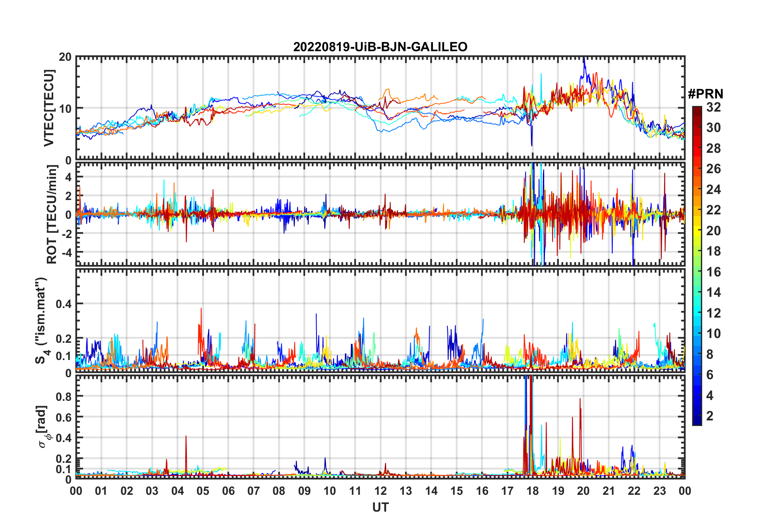Select colorbar tick label 10
The image size is (761, 532).
[x=713, y=334]
